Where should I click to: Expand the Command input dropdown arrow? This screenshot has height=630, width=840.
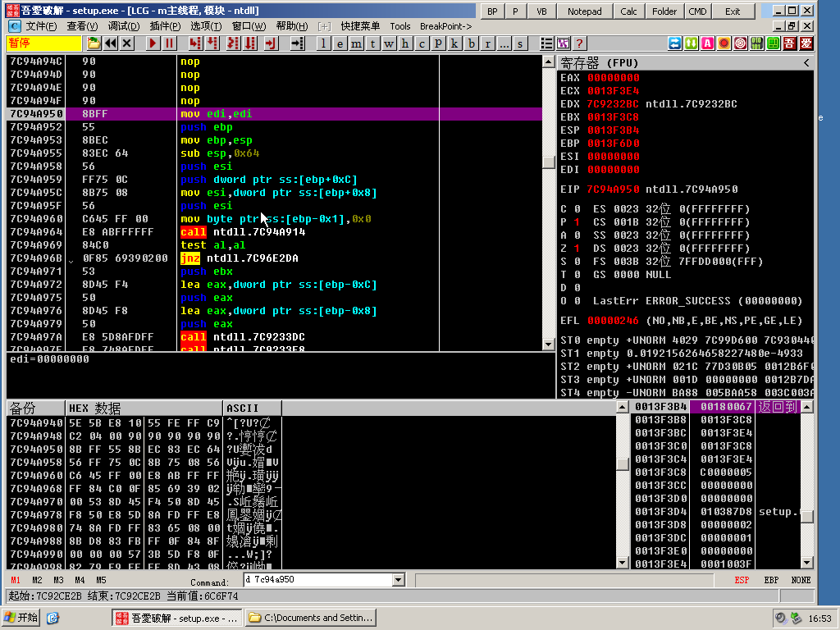[x=398, y=580]
